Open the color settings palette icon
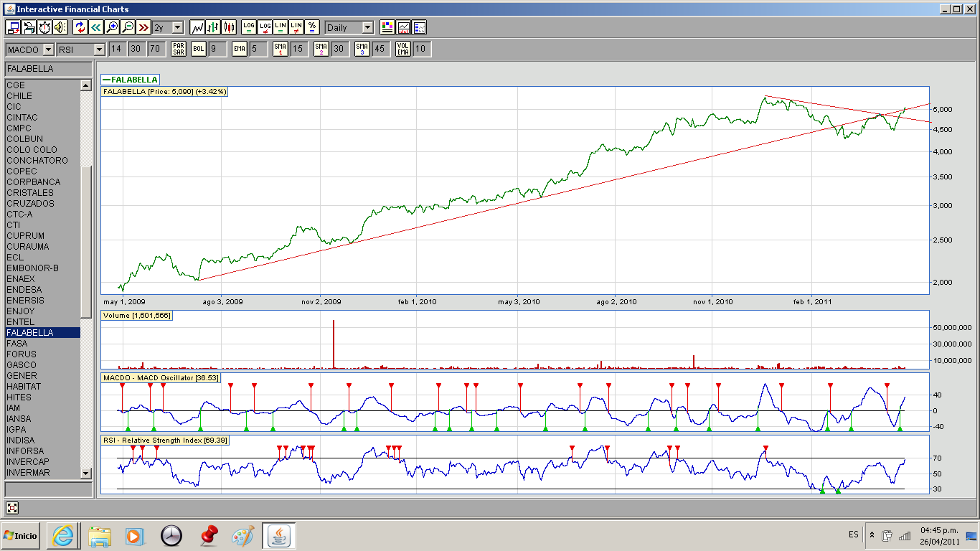This screenshot has width=980, height=551. click(387, 27)
